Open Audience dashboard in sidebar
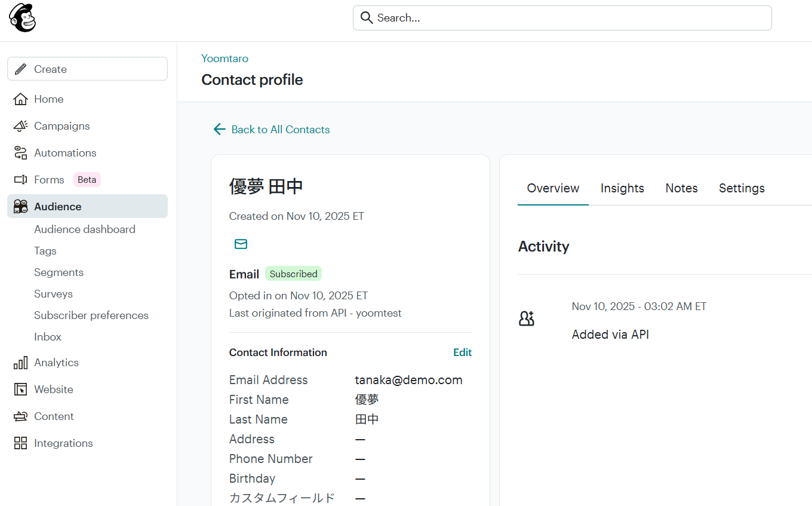Viewport: 812px width, 506px height. point(85,229)
